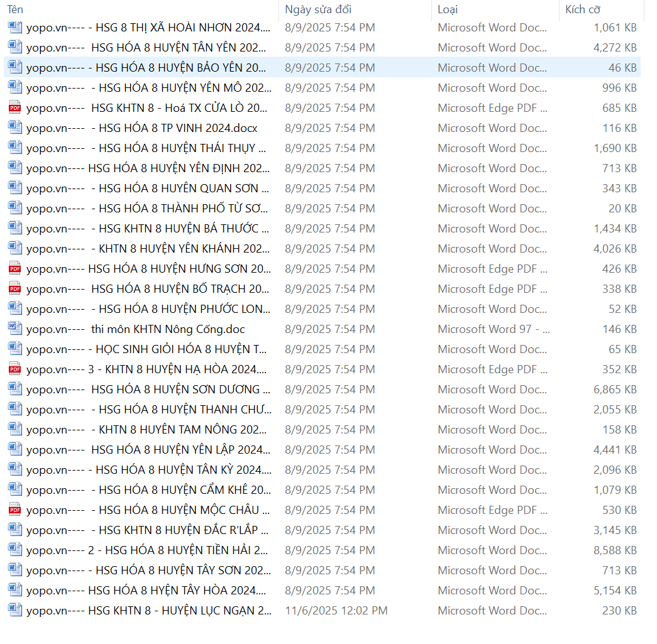Click Word icon of HSG HÓA 8 TP VINH file
This screenshot has height=644, width=657.
pos(14,128)
